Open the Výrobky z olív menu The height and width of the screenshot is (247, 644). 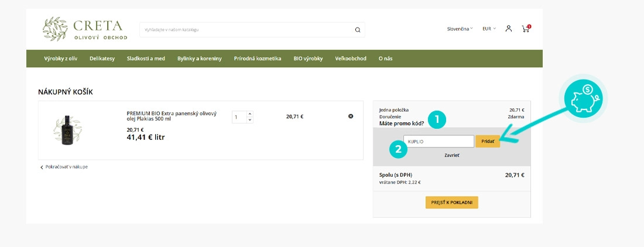point(61,59)
